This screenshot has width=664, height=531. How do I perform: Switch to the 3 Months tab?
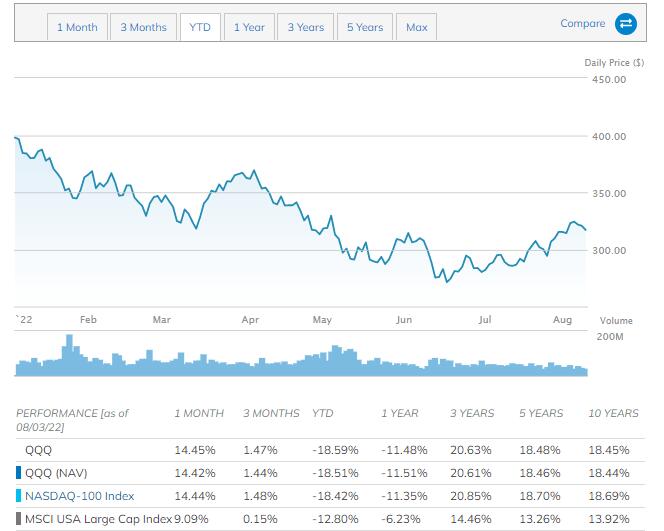click(x=143, y=27)
